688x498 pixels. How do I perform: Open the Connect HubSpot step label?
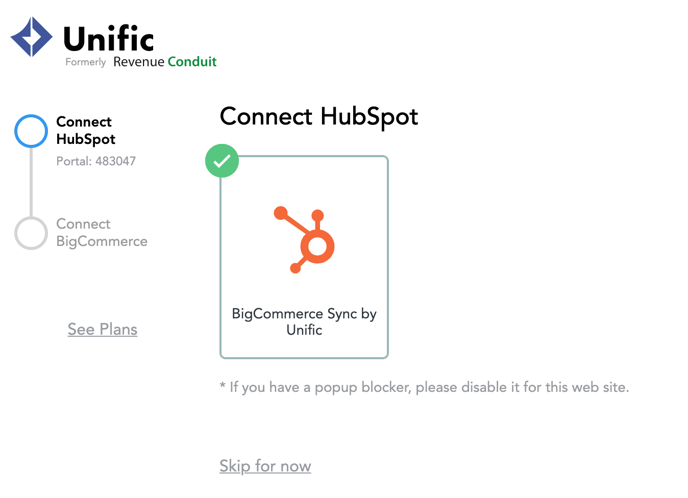(x=86, y=130)
